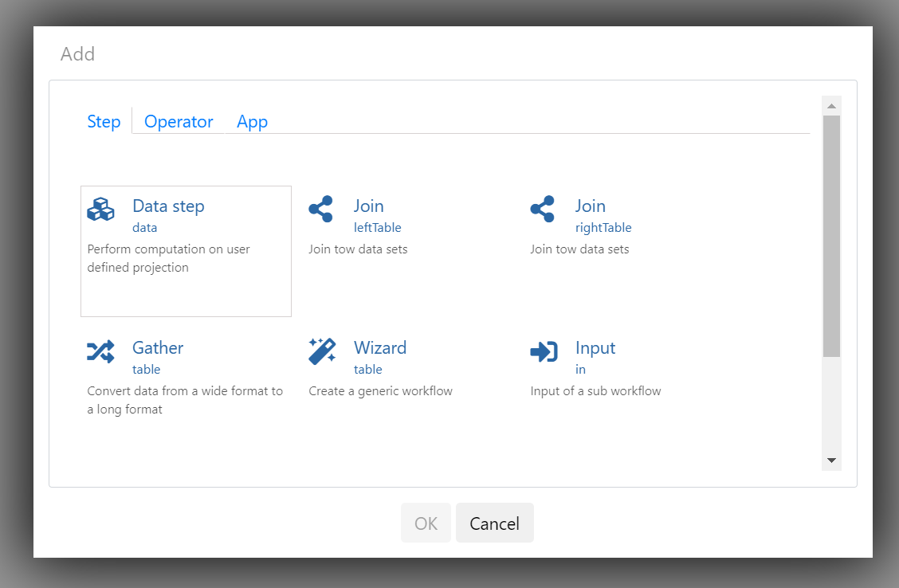This screenshot has width=899, height=588.
Task: Click the leftTable subtitle
Action: pos(377,228)
